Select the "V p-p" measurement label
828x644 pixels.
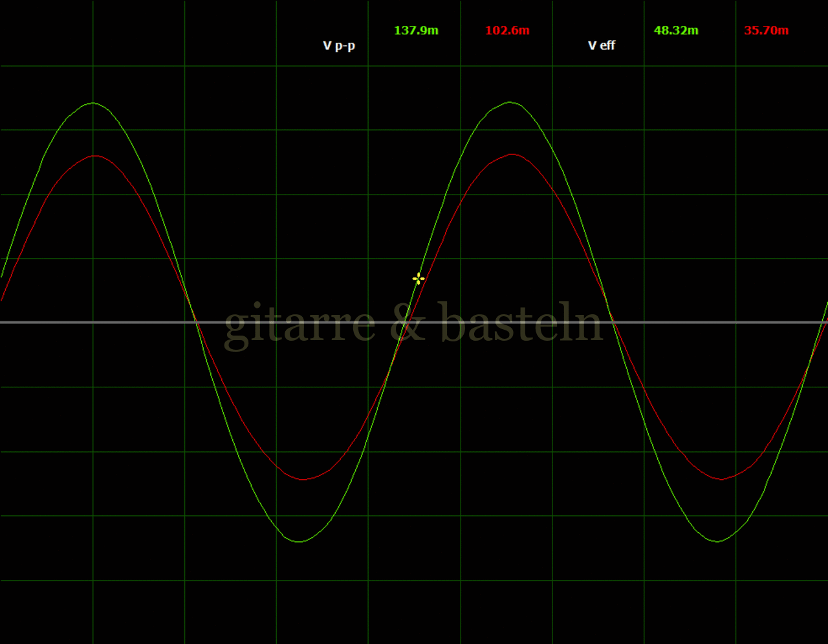point(339,45)
